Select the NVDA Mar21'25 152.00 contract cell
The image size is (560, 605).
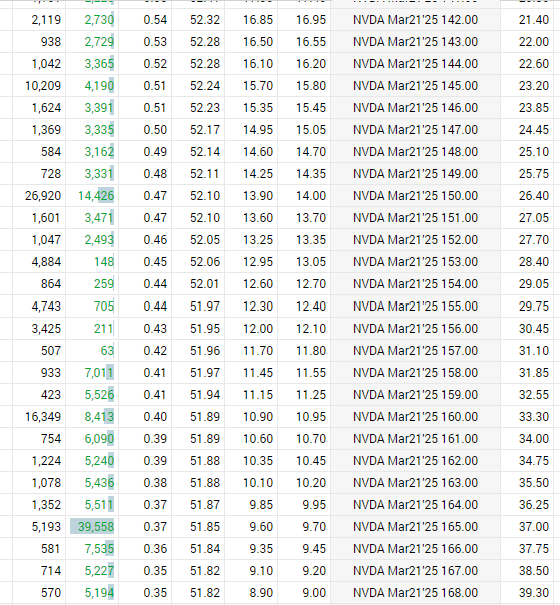[415, 240]
